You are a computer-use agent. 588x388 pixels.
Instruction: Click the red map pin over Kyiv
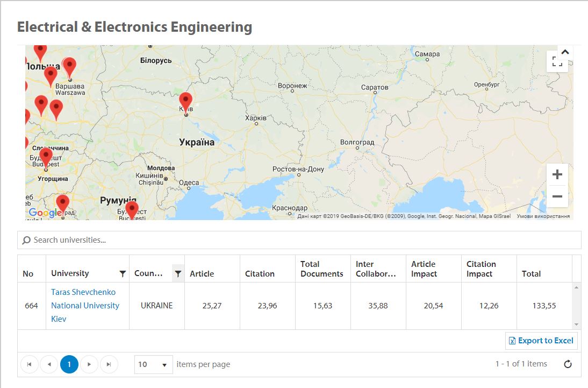coord(185,102)
